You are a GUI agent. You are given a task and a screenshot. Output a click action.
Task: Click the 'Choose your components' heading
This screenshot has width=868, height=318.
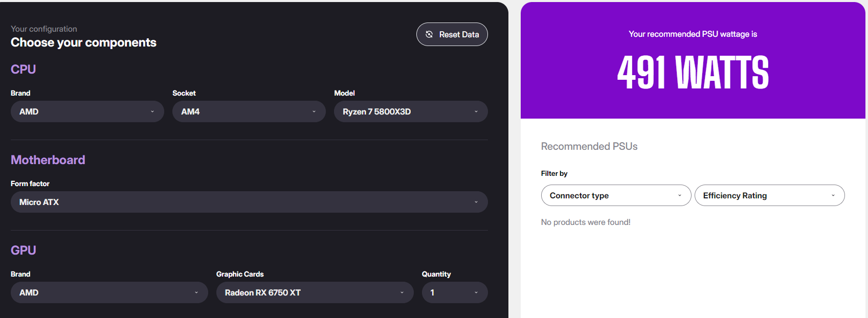coord(83,42)
